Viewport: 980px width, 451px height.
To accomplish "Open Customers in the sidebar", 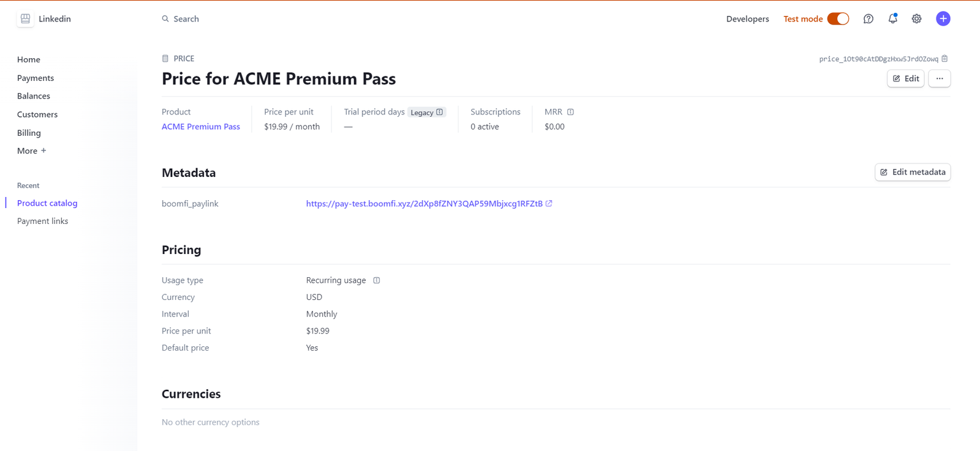I will tap(37, 114).
